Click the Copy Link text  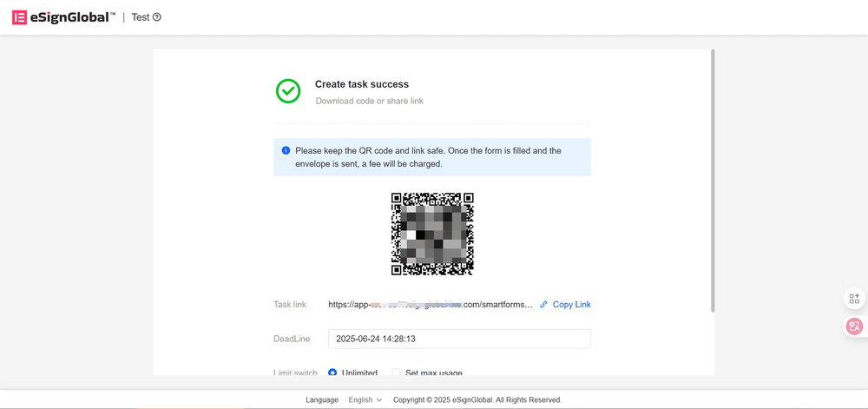tap(571, 305)
